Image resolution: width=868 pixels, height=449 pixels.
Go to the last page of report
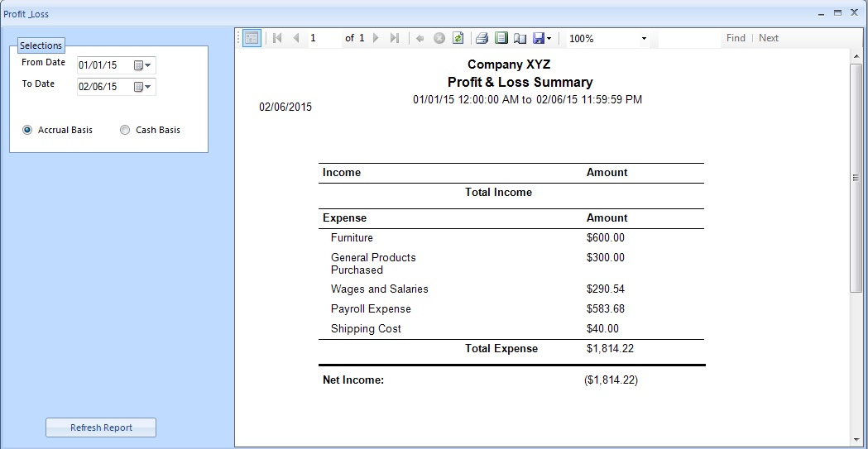pyautogui.click(x=395, y=38)
